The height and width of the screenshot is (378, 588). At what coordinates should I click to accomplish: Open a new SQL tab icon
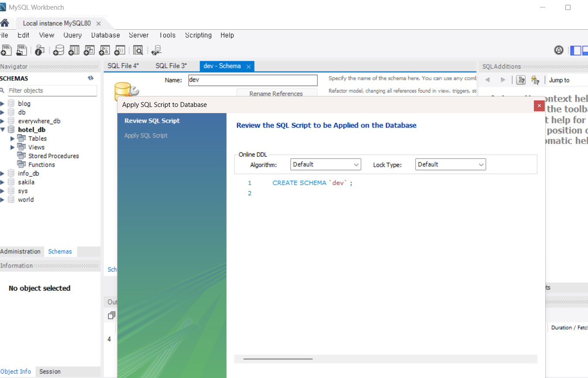pyautogui.click(x=6, y=50)
